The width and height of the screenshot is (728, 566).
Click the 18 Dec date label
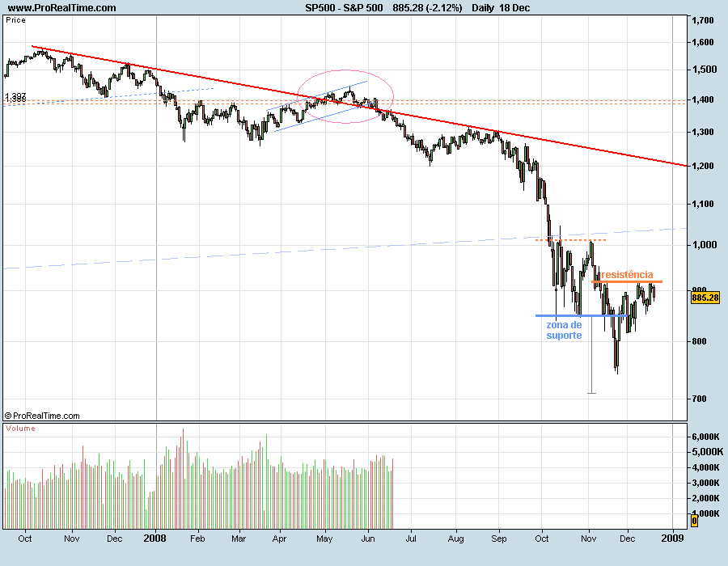(x=514, y=7)
